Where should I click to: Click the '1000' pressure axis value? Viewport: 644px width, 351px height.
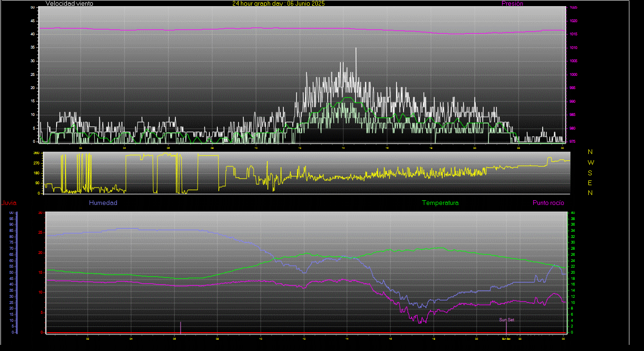573,75
